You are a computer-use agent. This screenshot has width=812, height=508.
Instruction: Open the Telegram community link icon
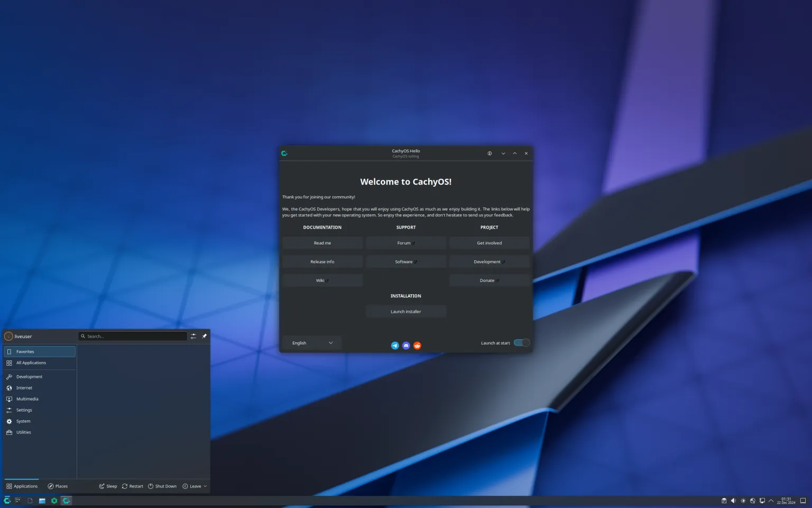395,346
